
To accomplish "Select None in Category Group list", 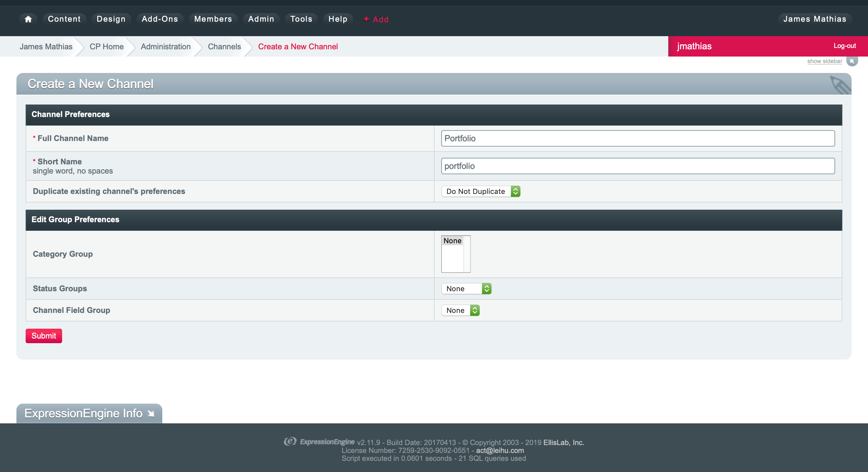I will click(452, 241).
